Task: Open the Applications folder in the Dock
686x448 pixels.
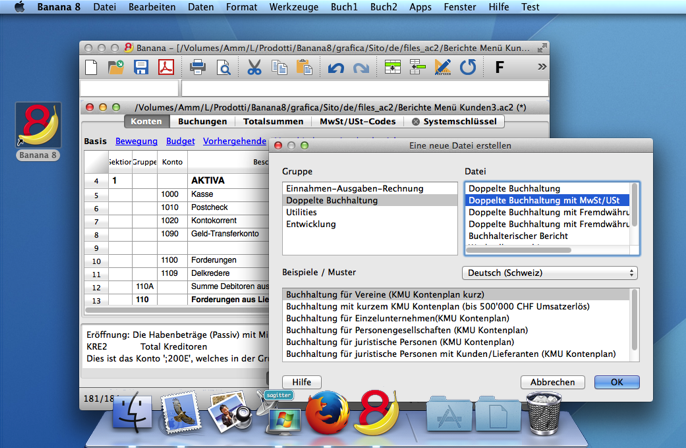Action: [449, 414]
